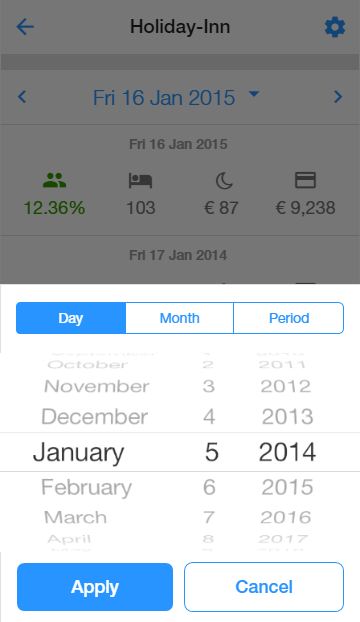Switch to the Period segment
Screen dimensions: 360x622
click(x=289, y=318)
